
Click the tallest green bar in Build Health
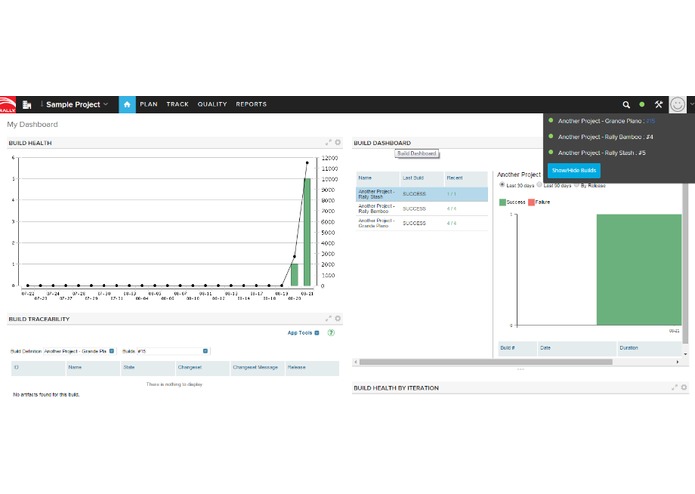tap(307, 232)
